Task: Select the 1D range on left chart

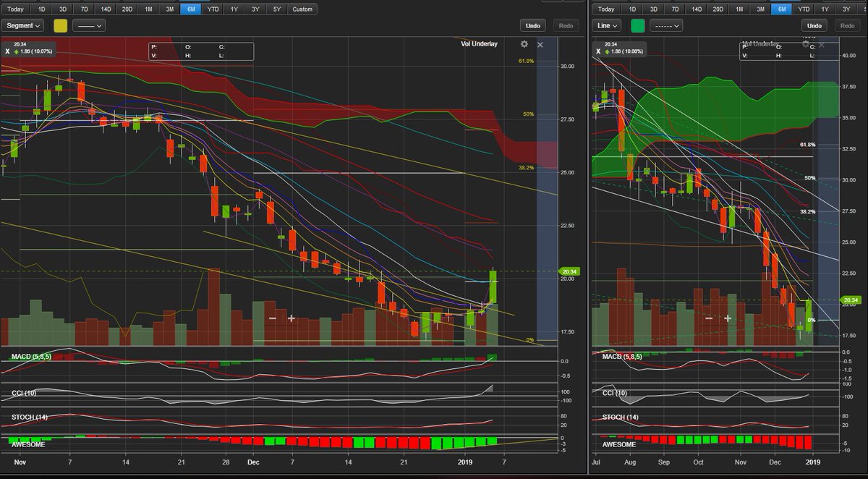Action: [x=41, y=9]
